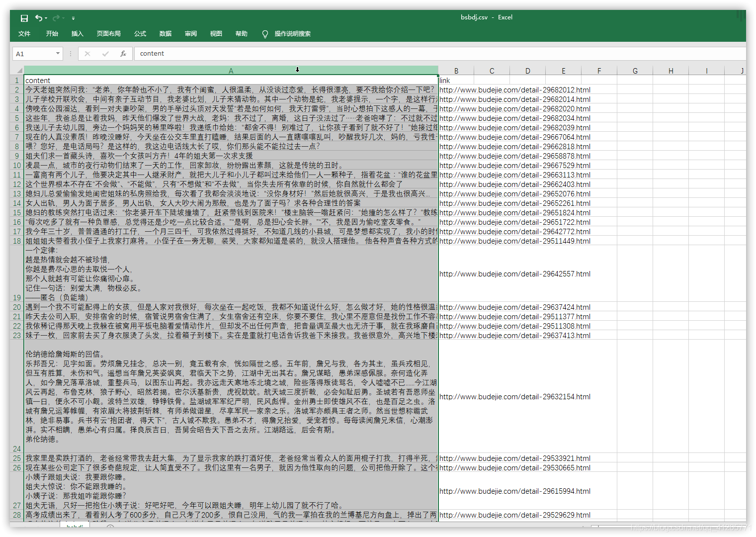Click link cell ending 29652076.html
Image resolution: width=756 pixels, height=537 pixels.
pos(515,193)
